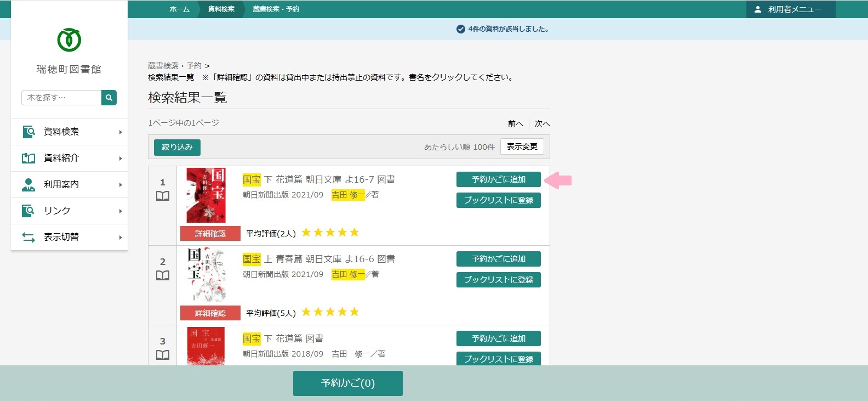Image resolution: width=868 pixels, height=401 pixels.
Task: Go to ホーム in top navigation
Action: click(x=179, y=9)
